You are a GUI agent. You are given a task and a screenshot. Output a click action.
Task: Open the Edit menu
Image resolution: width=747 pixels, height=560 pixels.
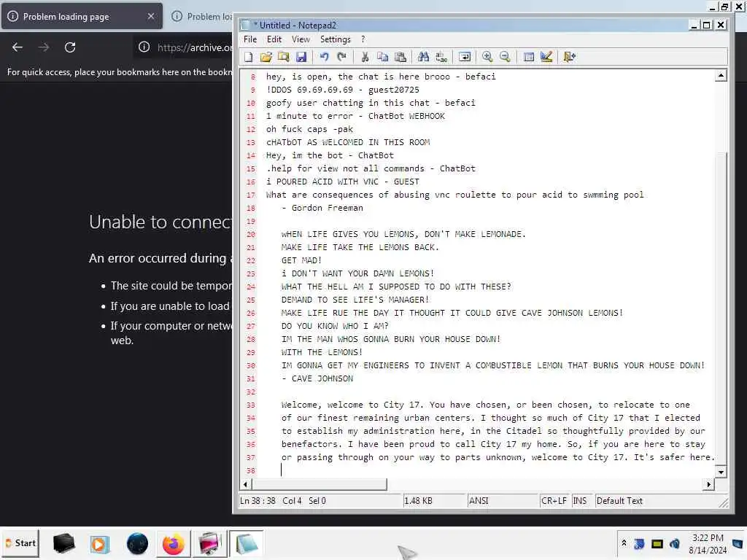coord(274,39)
